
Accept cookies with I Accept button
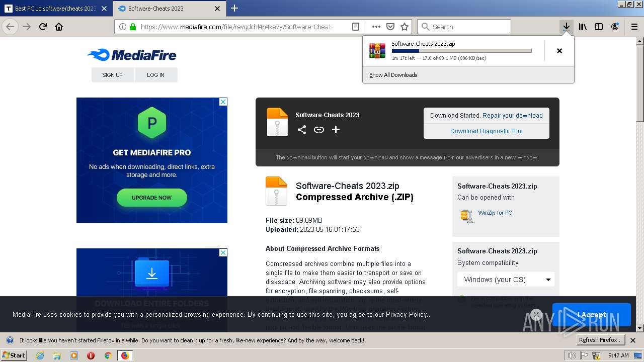(591, 315)
